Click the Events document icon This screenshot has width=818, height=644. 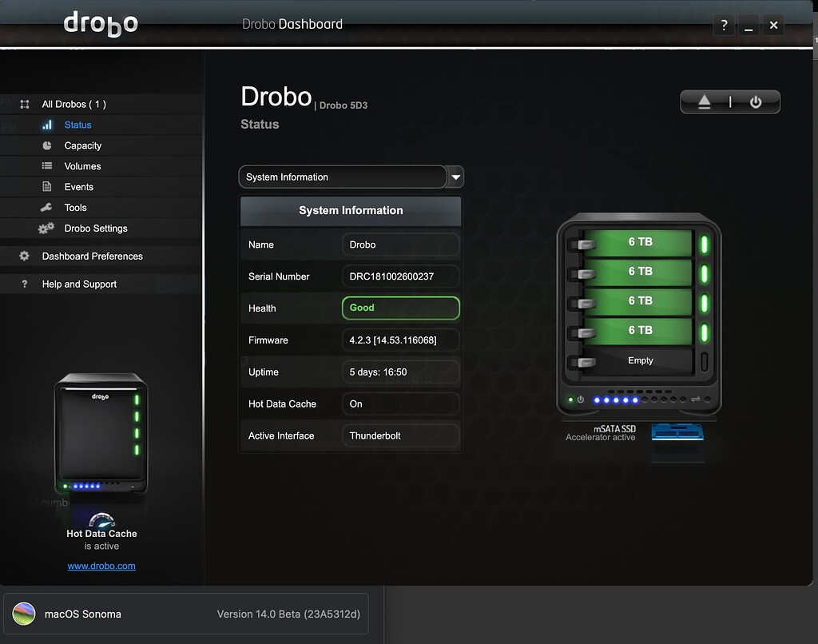pyautogui.click(x=47, y=187)
